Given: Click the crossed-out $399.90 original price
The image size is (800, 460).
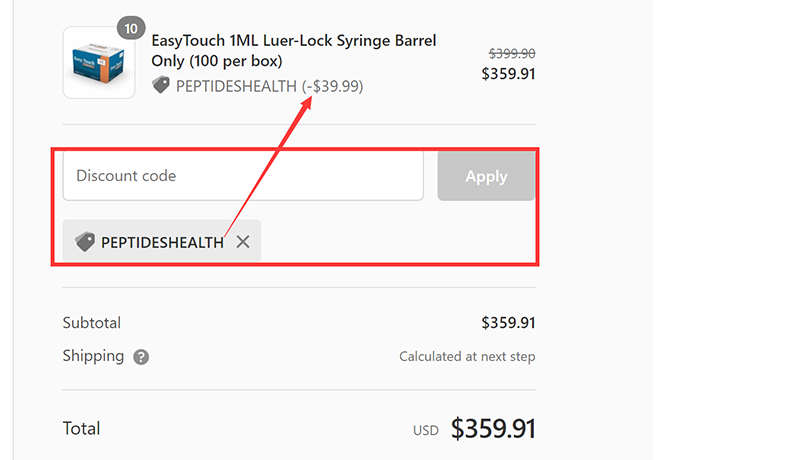Looking at the screenshot, I should 512,53.
